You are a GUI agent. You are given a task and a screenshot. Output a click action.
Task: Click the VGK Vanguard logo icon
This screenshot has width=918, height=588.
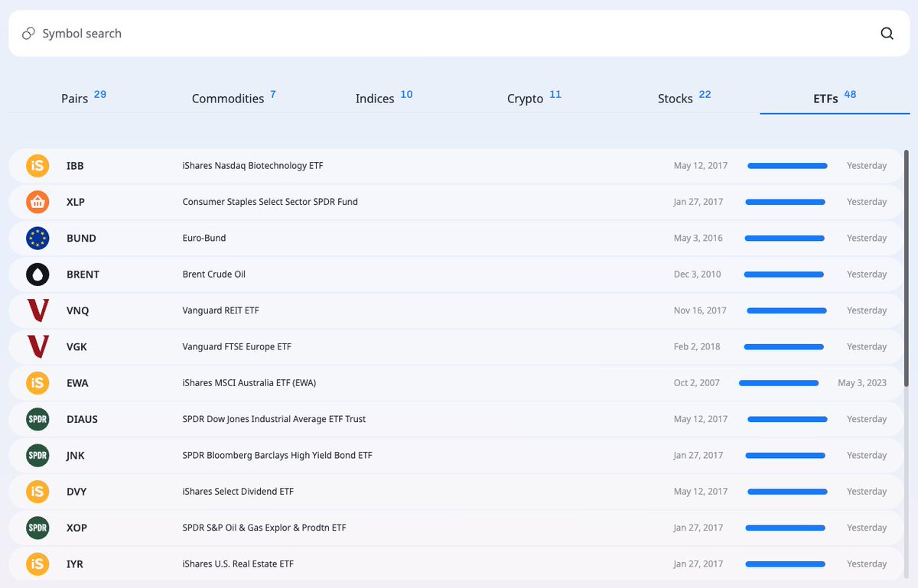click(x=37, y=346)
